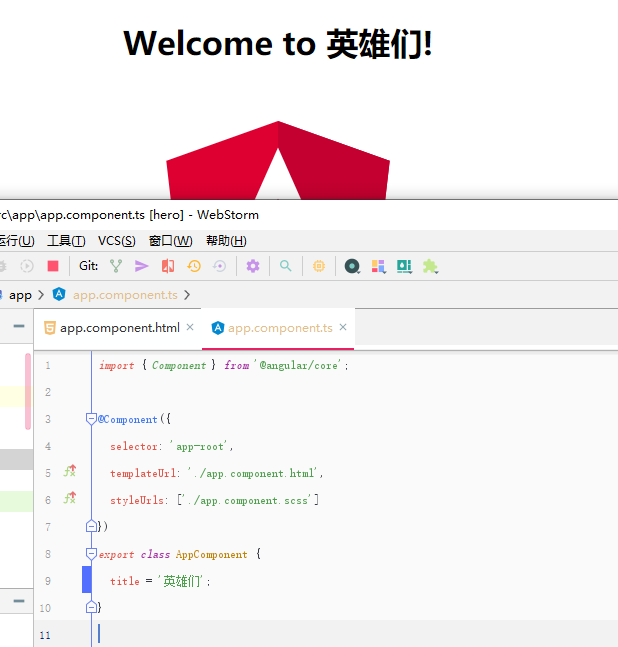This screenshot has height=647, width=618.
Task: Click the orange chip icon in toolbar
Action: point(318,266)
